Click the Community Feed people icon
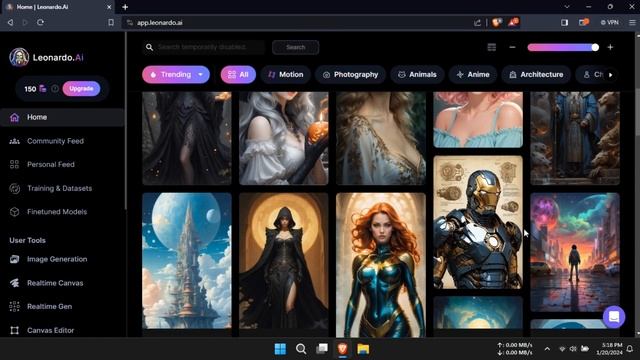This screenshot has width=640, height=360. (x=14, y=141)
